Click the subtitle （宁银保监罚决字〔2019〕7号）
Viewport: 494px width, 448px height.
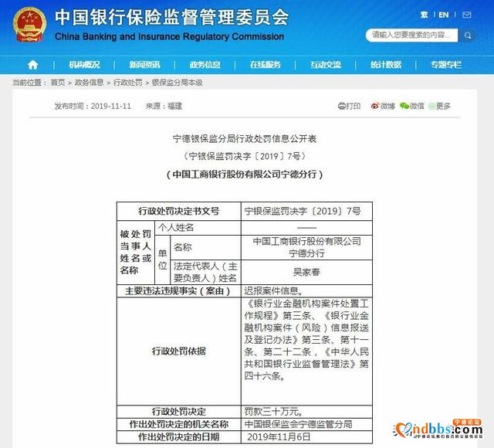245,156
